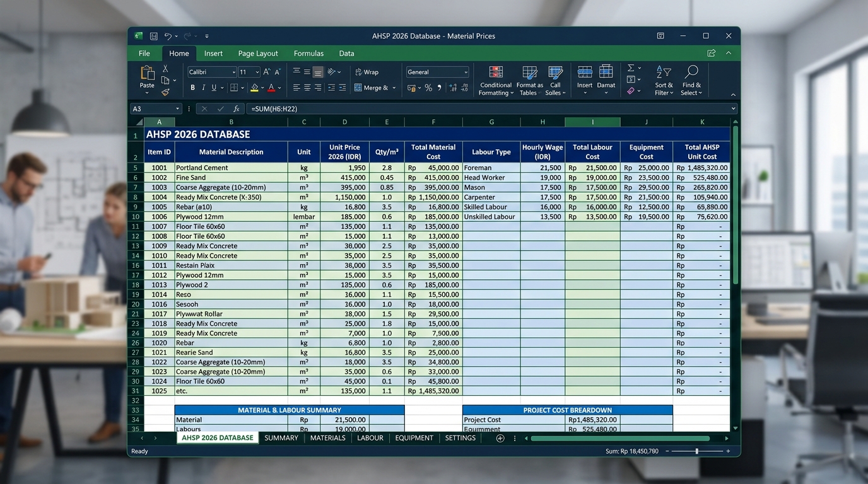The width and height of the screenshot is (868, 484).
Task: Open the font size 11 dropdown
Action: pyautogui.click(x=257, y=72)
